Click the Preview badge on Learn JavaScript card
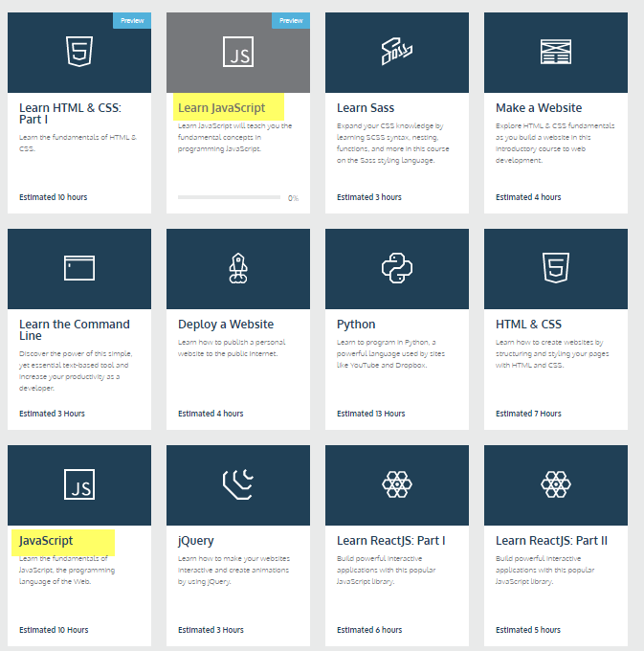644x651 pixels. click(291, 20)
